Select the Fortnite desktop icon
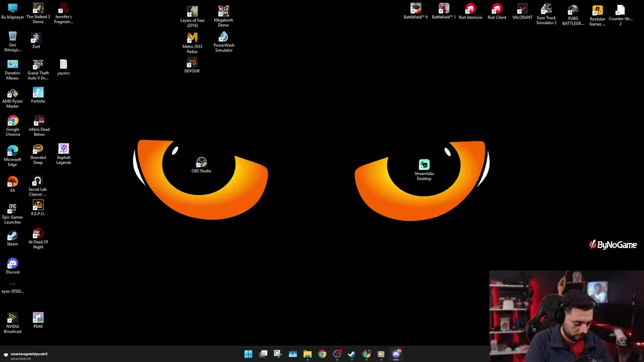Image resolution: width=644 pixels, height=362 pixels. [x=38, y=96]
